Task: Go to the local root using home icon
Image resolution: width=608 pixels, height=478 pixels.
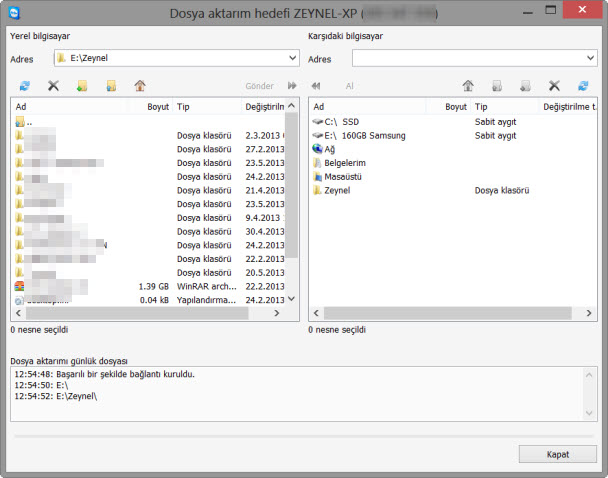Action: [140, 86]
